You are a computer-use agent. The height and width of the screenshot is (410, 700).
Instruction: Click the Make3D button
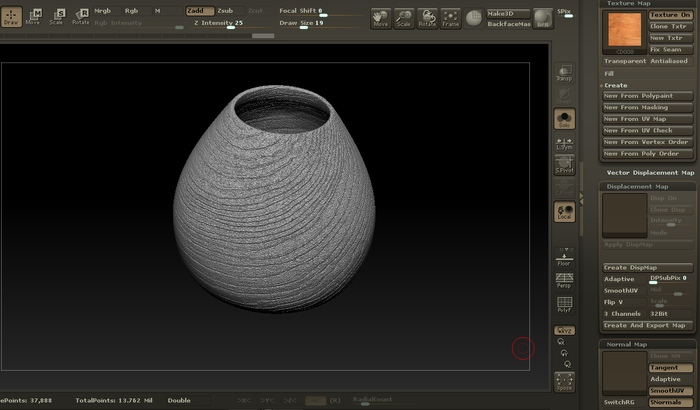point(508,13)
